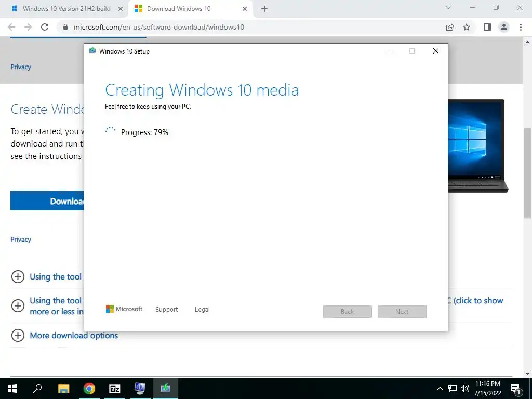The width and height of the screenshot is (532, 399).
Task: Close the Download Windows 10 tab
Action: click(x=245, y=9)
